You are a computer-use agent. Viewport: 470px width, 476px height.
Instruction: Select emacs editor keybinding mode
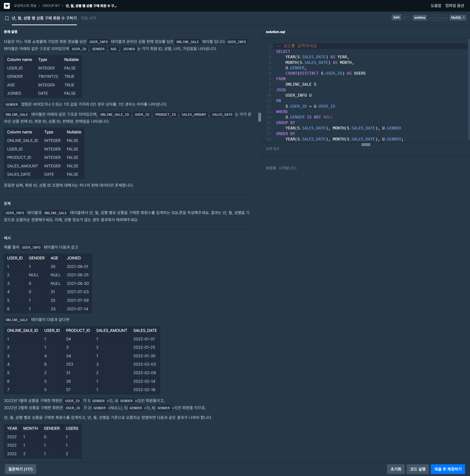click(x=441, y=17)
